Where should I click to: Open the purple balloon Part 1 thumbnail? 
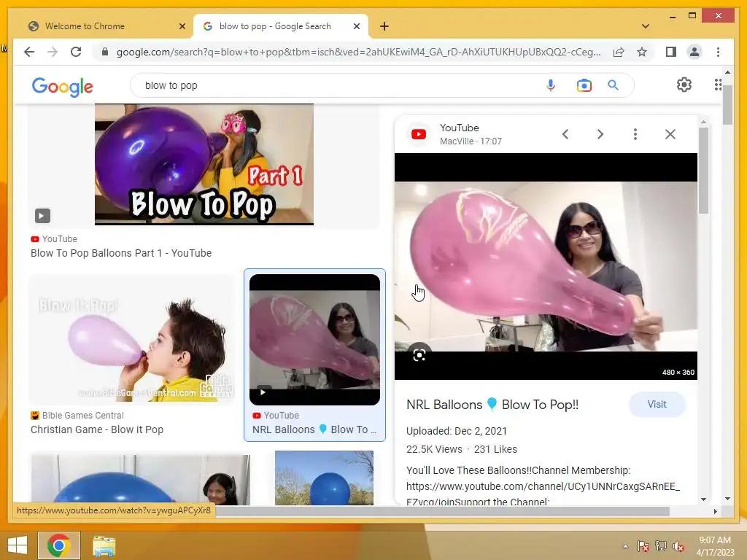204,164
